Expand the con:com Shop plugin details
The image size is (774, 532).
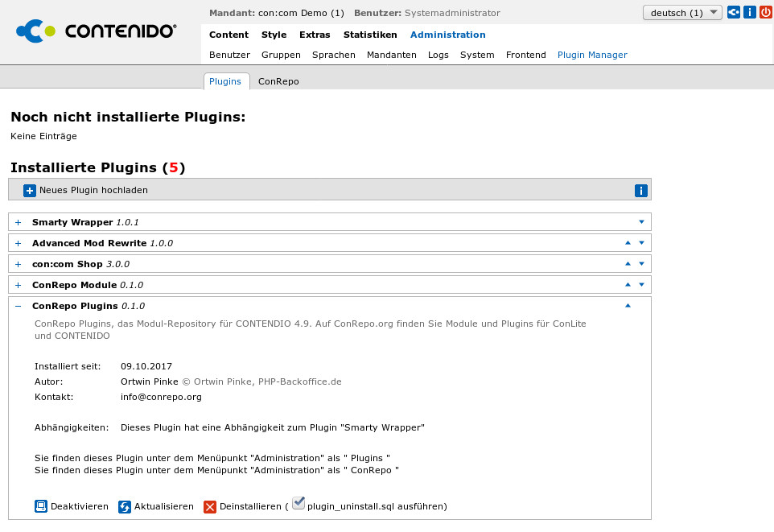point(18,264)
